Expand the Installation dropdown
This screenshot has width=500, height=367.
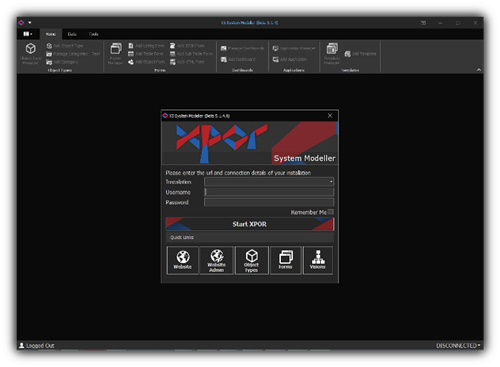point(331,182)
